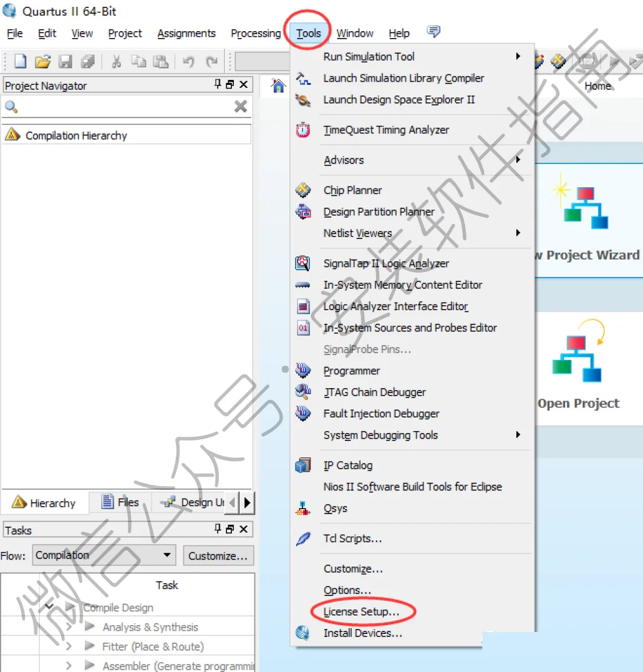Click the New file toolbar icon

click(x=20, y=62)
